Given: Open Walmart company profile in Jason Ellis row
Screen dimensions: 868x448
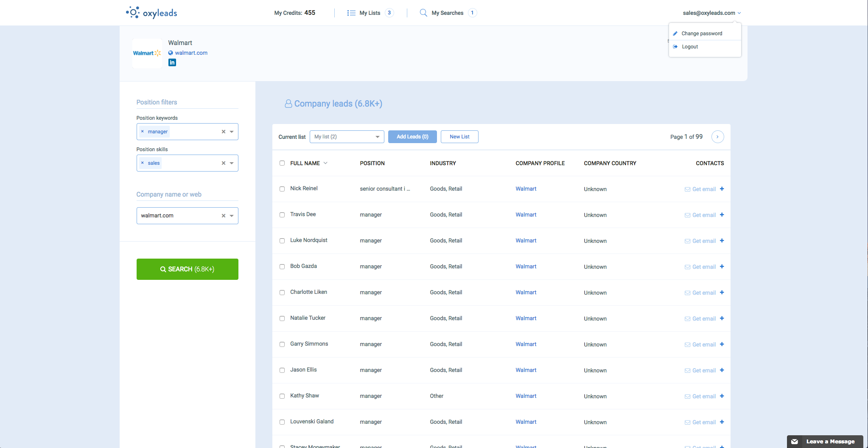Looking at the screenshot, I should click(526, 370).
